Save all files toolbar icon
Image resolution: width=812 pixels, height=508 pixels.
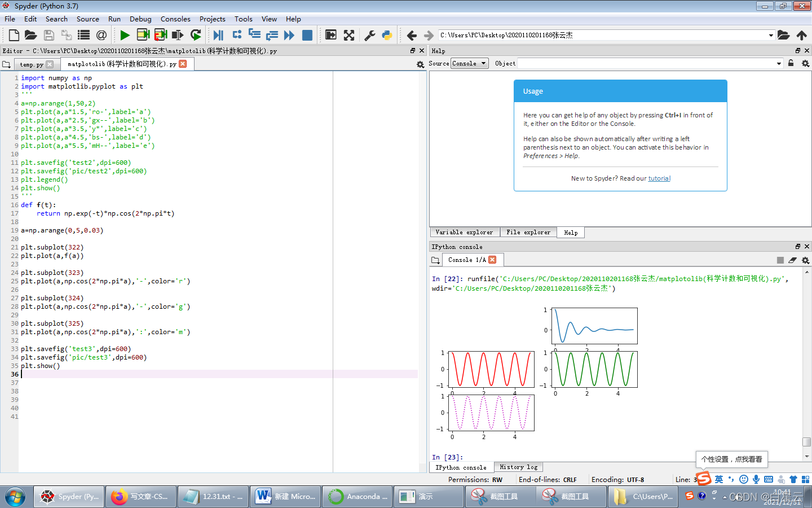67,35
